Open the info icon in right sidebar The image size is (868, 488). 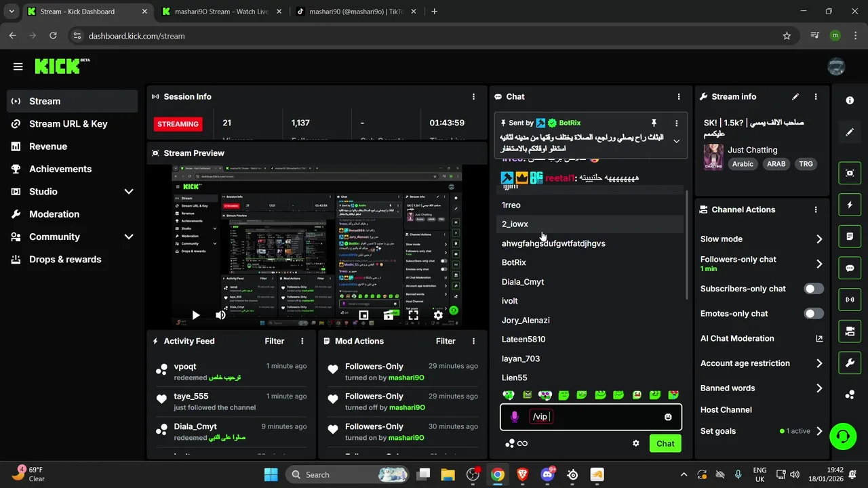pyautogui.click(x=850, y=100)
